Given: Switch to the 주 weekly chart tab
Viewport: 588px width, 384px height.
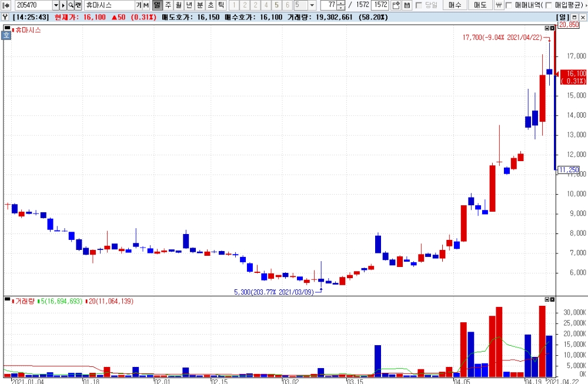Looking at the screenshot, I should [168, 5].
